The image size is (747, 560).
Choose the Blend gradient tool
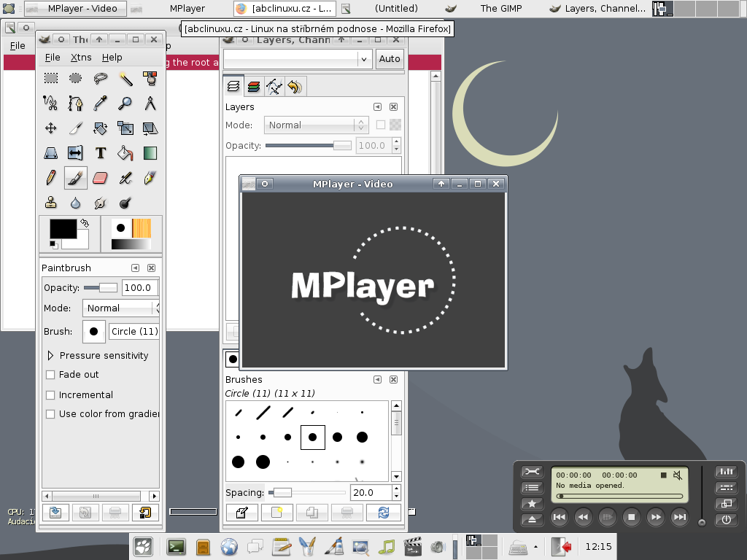[x=150, y=153]
